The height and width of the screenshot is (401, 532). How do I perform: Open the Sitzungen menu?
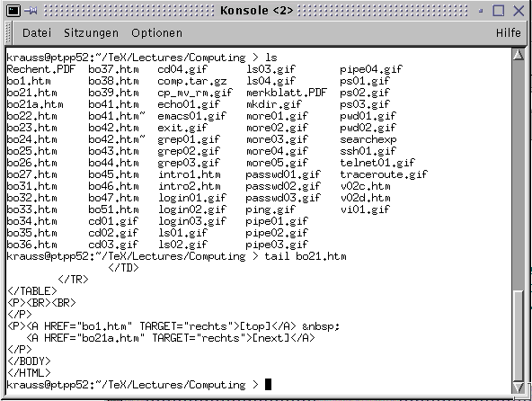pos(91,33)
